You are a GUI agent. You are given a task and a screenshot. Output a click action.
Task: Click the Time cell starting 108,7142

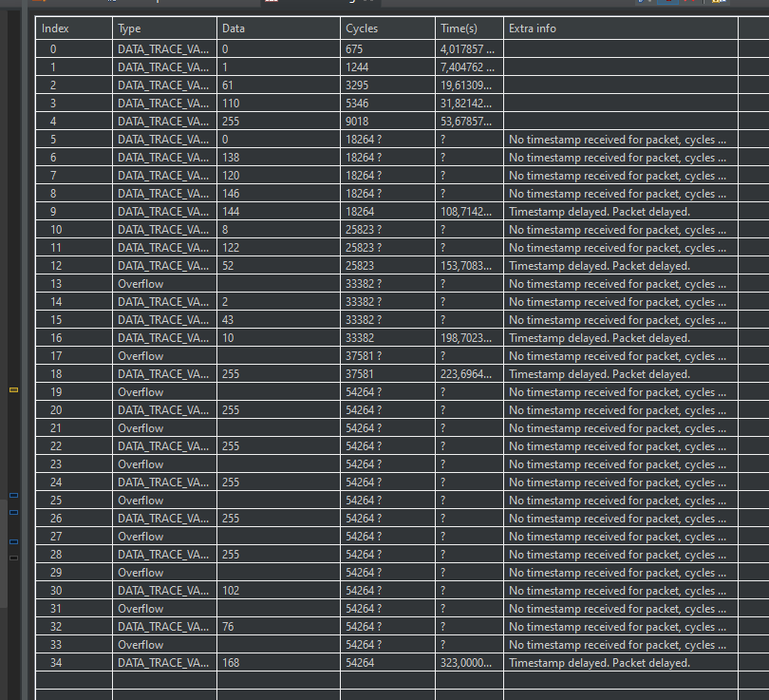469,212
